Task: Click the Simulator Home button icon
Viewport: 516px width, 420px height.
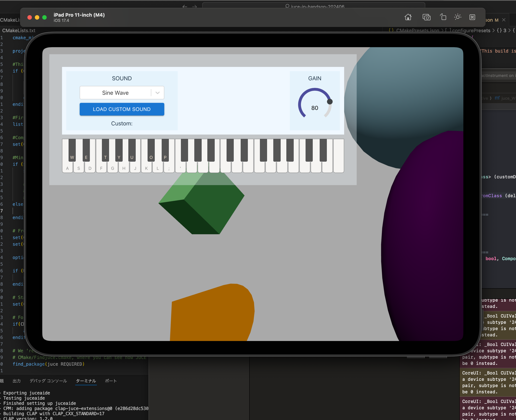Action: point(408,17)
